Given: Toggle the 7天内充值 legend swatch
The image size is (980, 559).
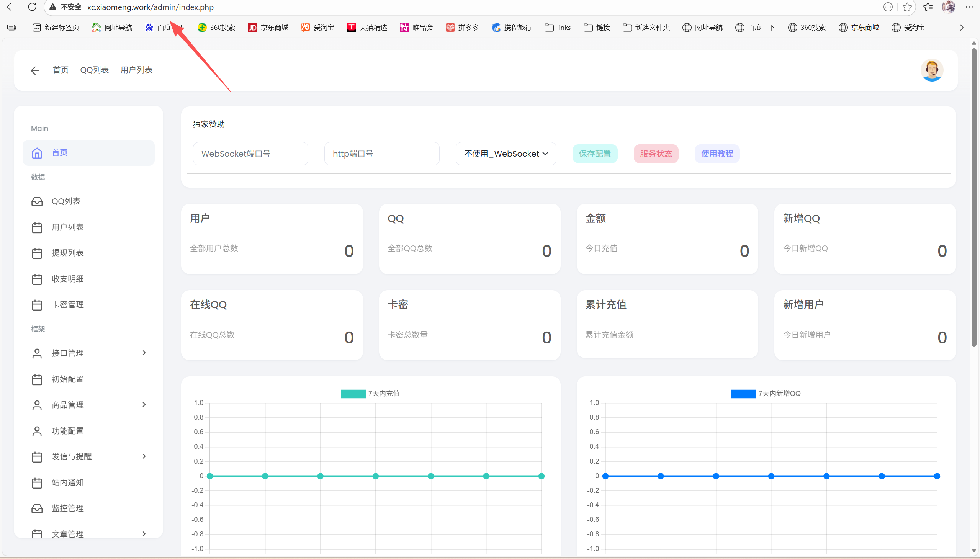Looking at the screenshot, I should (x=353, y=394).
